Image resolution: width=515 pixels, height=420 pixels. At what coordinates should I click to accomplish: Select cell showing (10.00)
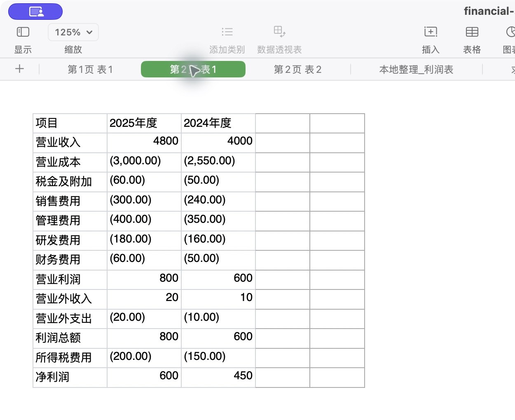tap(218, 319)
